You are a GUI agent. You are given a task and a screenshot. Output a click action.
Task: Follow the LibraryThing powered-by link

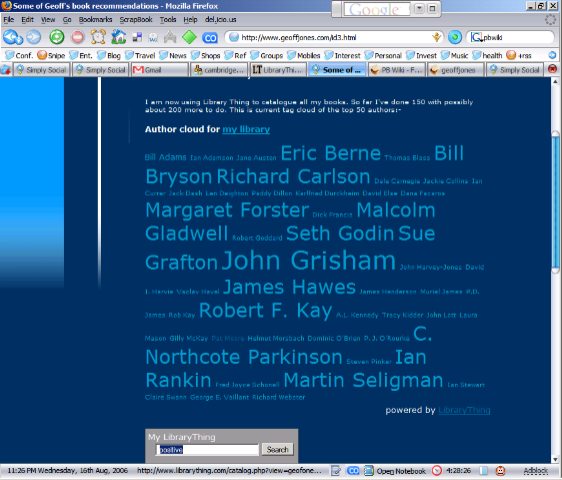pyautogui.click(x=464, y=410)
